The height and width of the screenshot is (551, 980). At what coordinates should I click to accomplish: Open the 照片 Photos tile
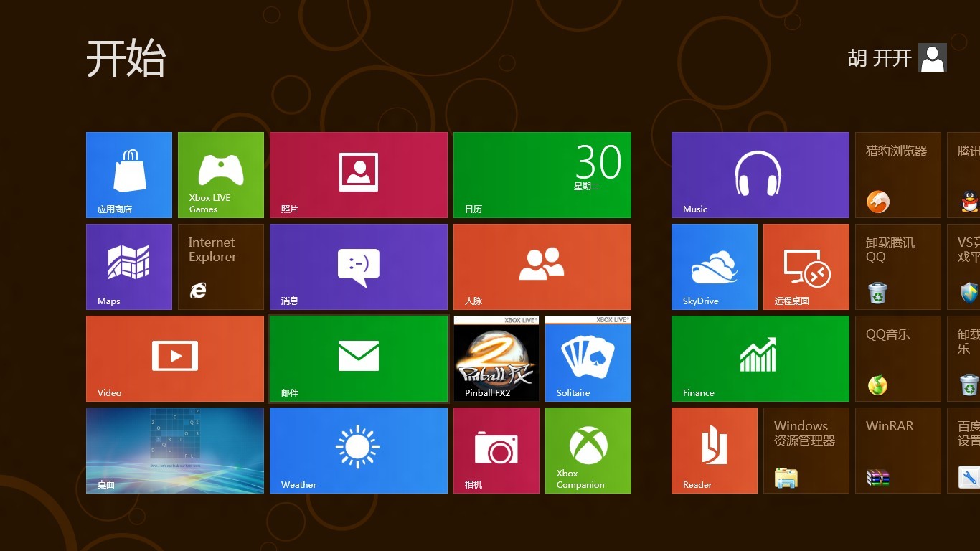point(359,175)
